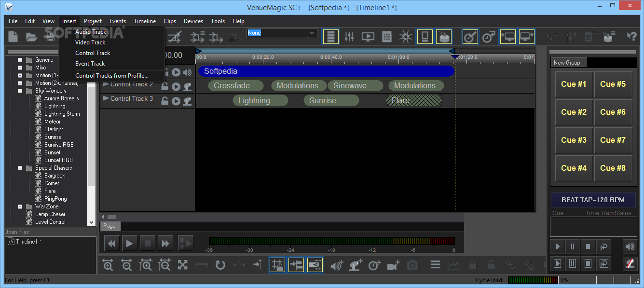Expand Control Track 3 triangle
Viewport: 644px width, 288px height.
(106, 98)
